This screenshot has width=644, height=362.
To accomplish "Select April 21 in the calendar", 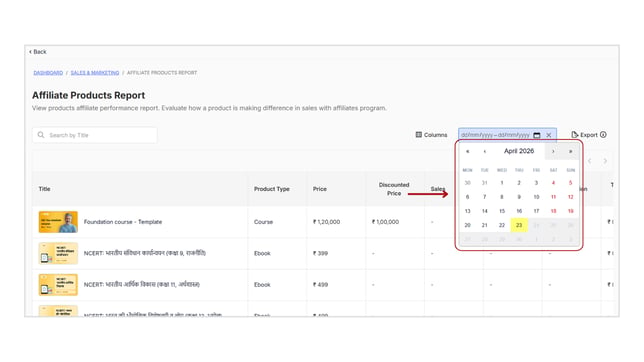I will click(485, 225).
